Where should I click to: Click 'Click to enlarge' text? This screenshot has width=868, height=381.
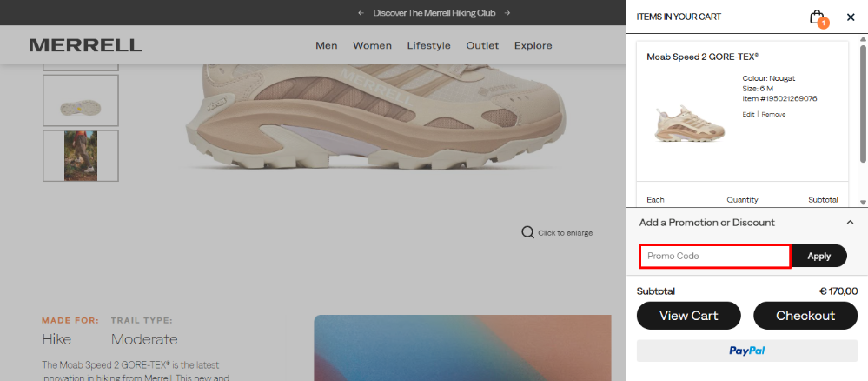click(565, 233)
